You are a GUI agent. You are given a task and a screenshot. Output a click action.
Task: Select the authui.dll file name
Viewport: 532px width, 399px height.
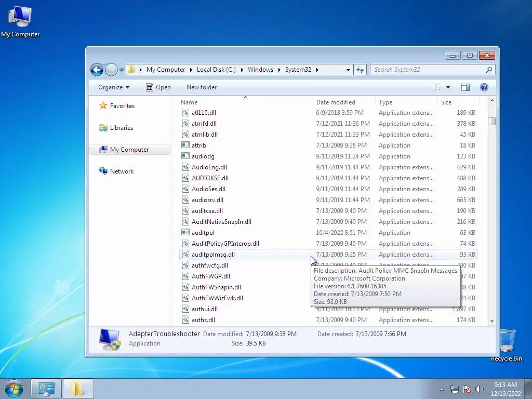point(205,309)
